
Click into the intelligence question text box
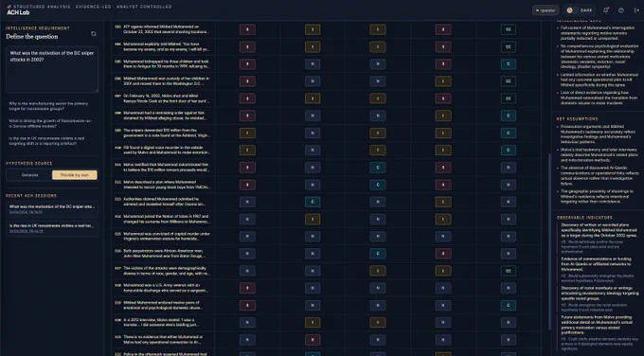(x=52, y=69)
